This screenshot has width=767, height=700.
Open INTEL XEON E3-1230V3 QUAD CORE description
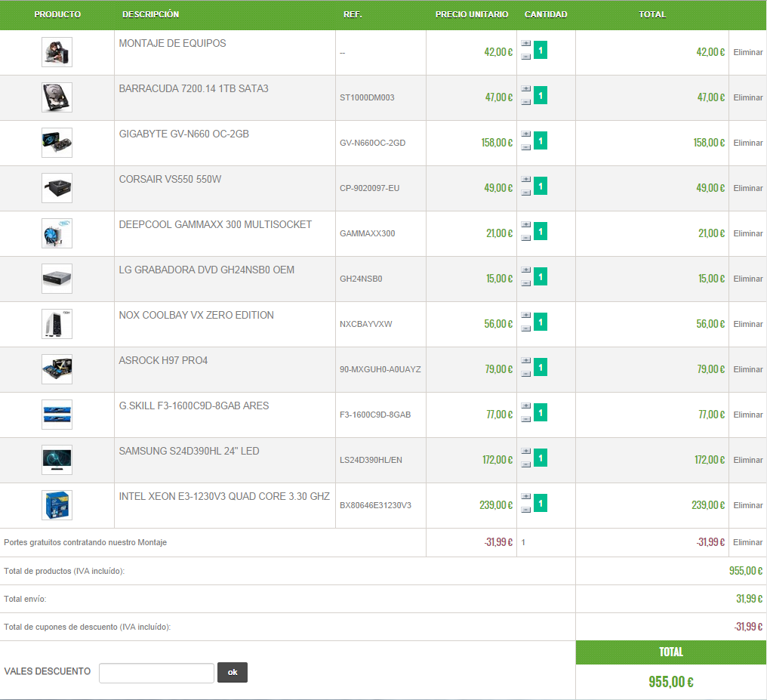[224, 497]
